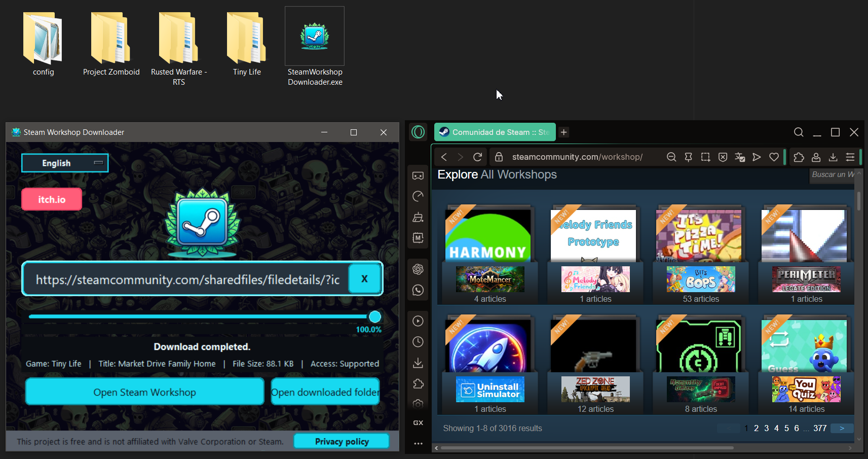
Task: Open Extensions puzzle icon in sidebar
Action: point(418,384)
